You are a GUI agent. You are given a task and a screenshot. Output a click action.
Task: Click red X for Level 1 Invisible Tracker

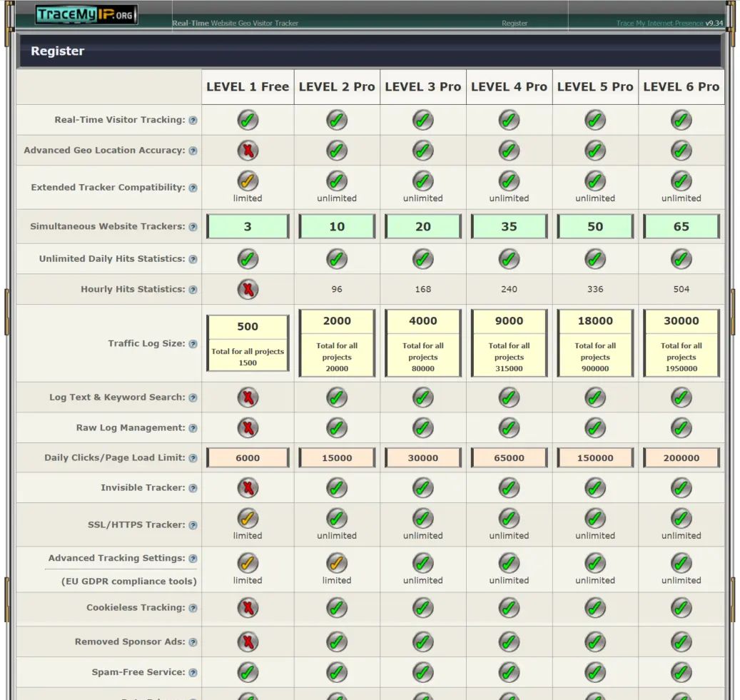(248, 487)
